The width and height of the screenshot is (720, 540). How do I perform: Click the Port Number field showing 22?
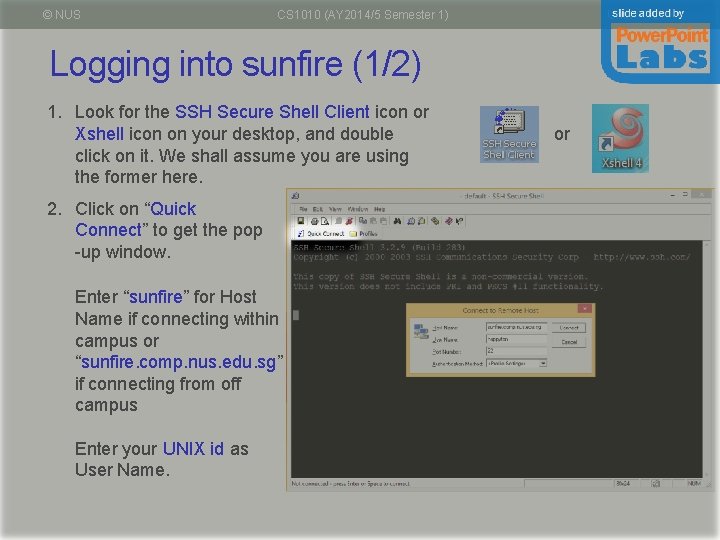pos(517,351)
